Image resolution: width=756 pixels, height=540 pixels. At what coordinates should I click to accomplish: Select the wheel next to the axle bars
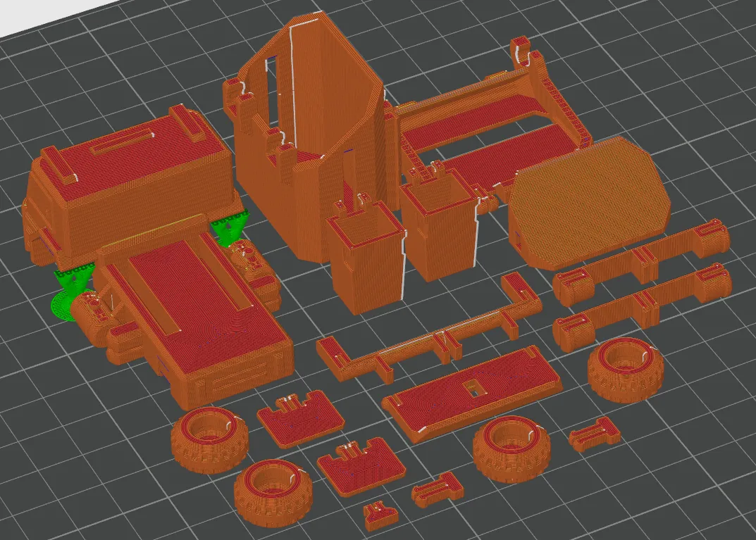click(626, 370)
